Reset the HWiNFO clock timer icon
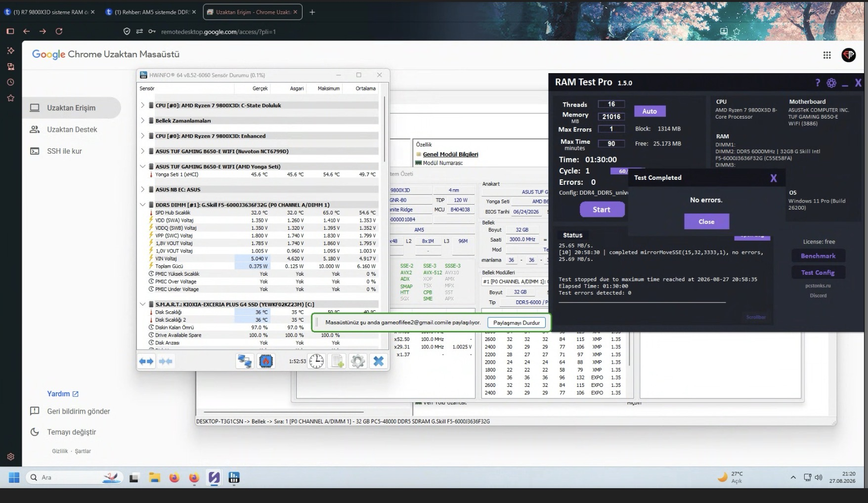The height and width of the screenshot is (503, 868). 316,361
